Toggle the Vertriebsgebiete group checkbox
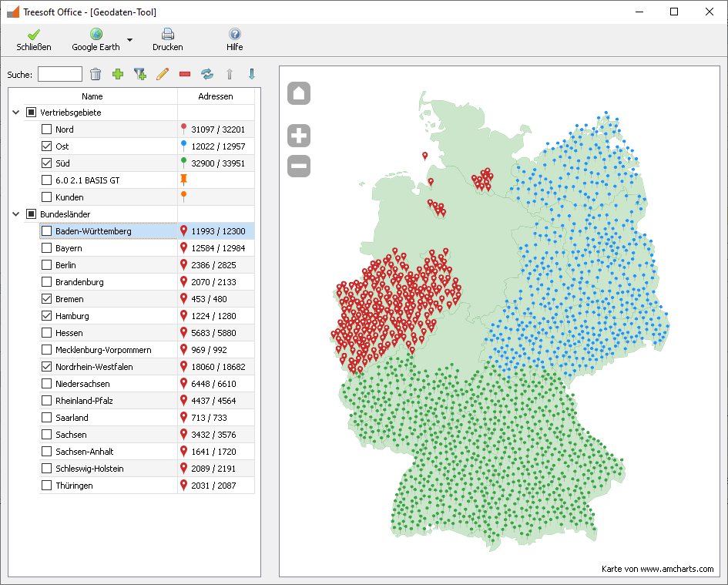This screenshot has height=585, width=728. [31, 113]
